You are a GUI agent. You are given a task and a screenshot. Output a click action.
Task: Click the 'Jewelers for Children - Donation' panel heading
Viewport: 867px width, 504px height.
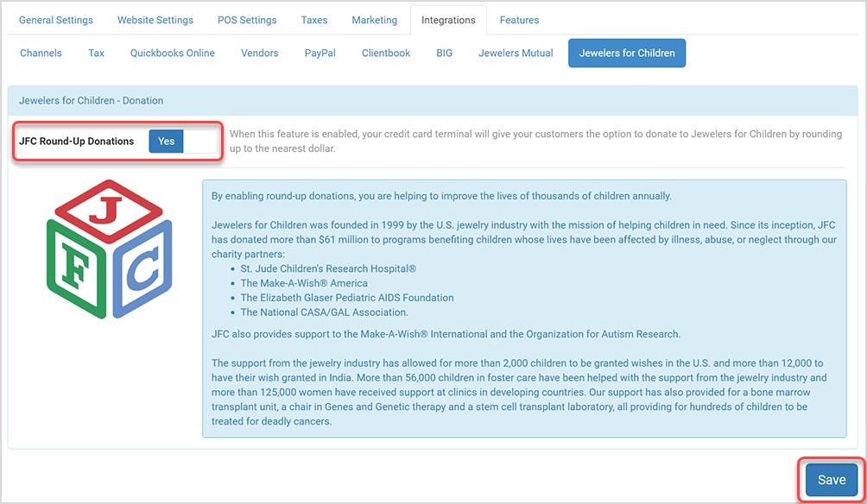92,101
